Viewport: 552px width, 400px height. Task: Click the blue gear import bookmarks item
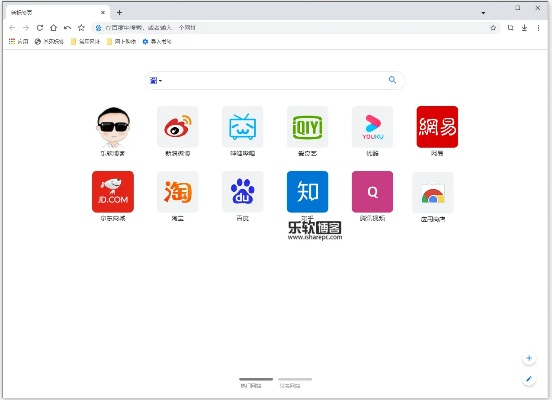(x=157, y=42)
